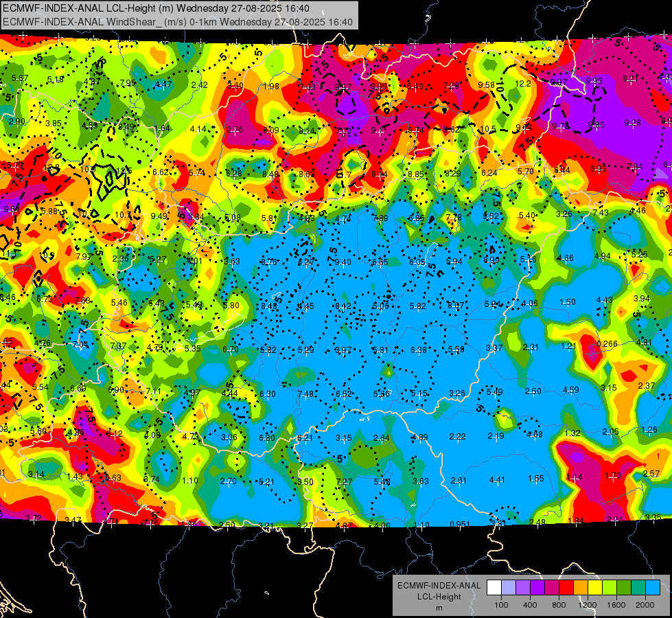
Task: Click the grid value 2.48
Action: [537, 523]
